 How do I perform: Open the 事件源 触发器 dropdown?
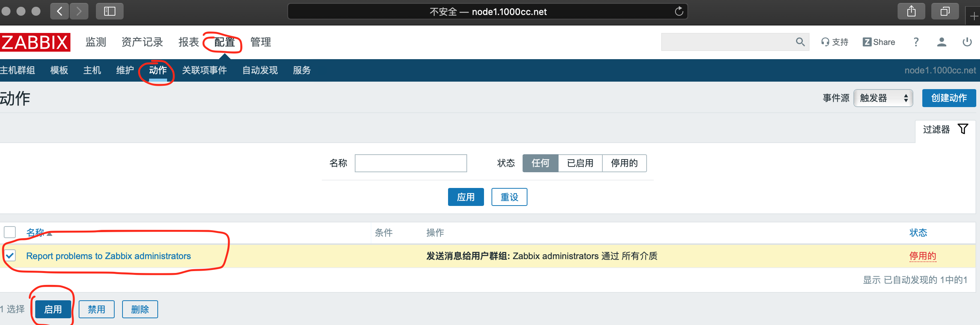(x=883, y=98)
